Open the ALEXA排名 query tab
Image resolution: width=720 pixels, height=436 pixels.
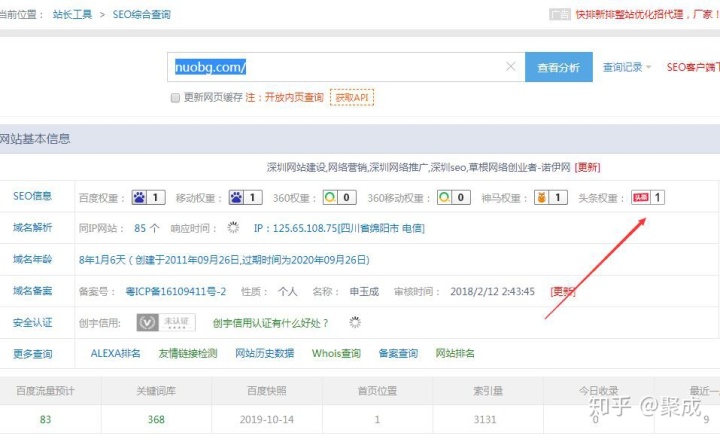pyautogui.click(x=116, y=353)
